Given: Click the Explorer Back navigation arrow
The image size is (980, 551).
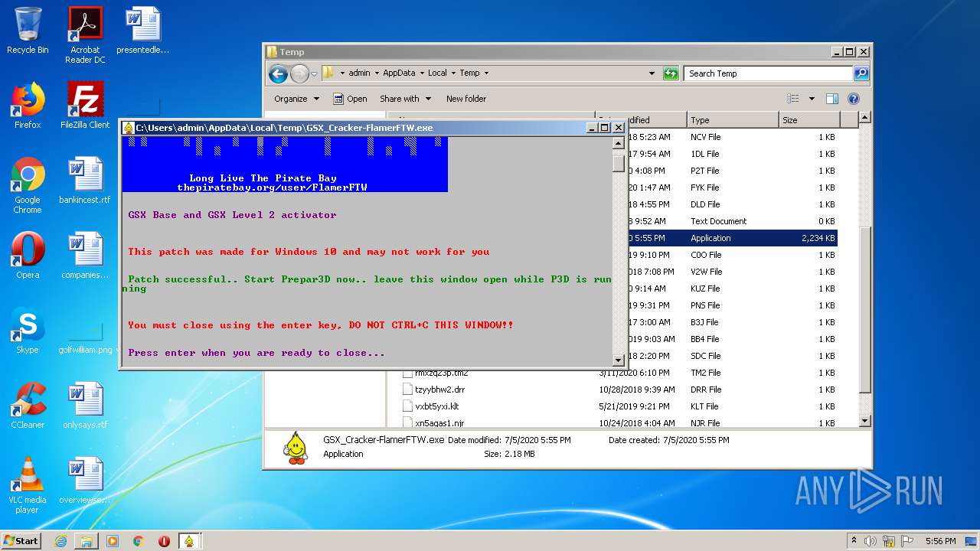Looking at the screenshot, I should [x=278, y=73].
